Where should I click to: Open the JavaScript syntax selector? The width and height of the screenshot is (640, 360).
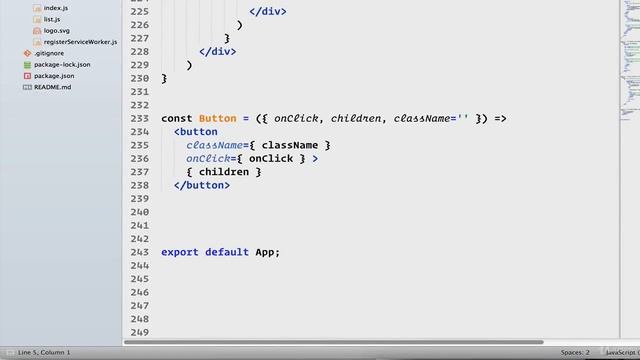tap(622, 352)
